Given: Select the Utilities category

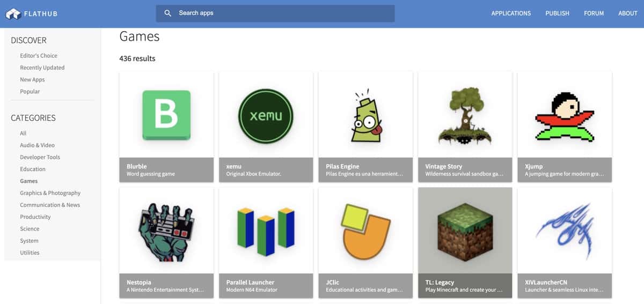Looking at the screenshot, I should (x=30, y=253).
